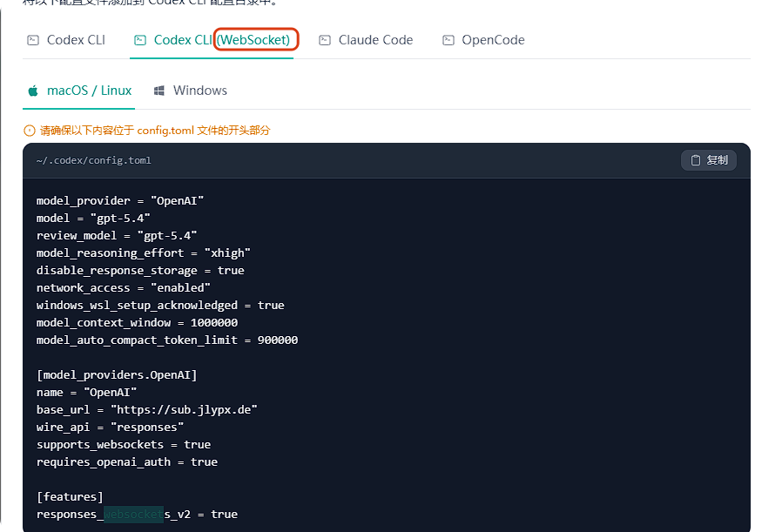Click the WebSocket label in active tab
The width and height of the screenshot is (762, 532).
(253, 40)
